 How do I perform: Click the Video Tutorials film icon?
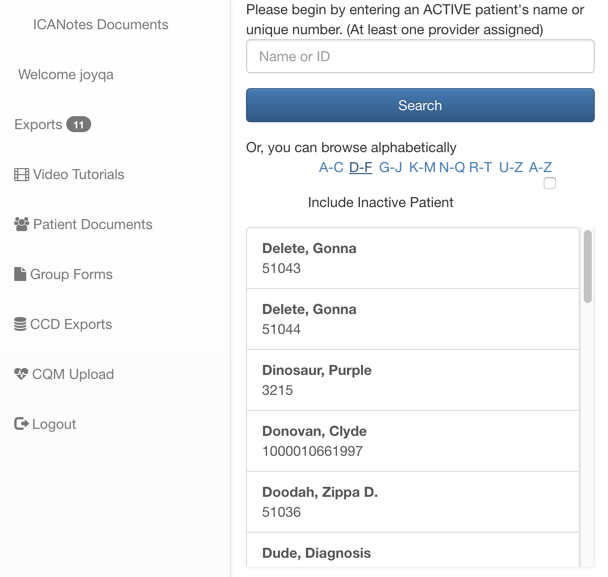(x=21, y=175)
